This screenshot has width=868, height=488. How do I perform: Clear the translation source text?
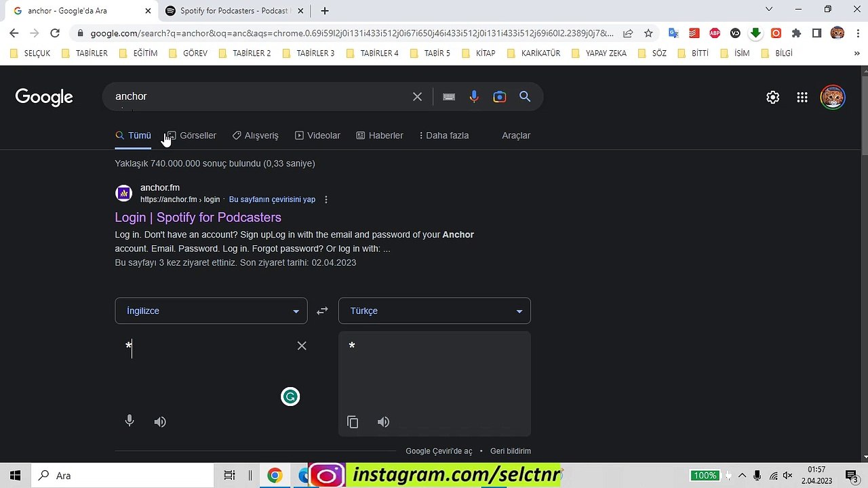302,346
